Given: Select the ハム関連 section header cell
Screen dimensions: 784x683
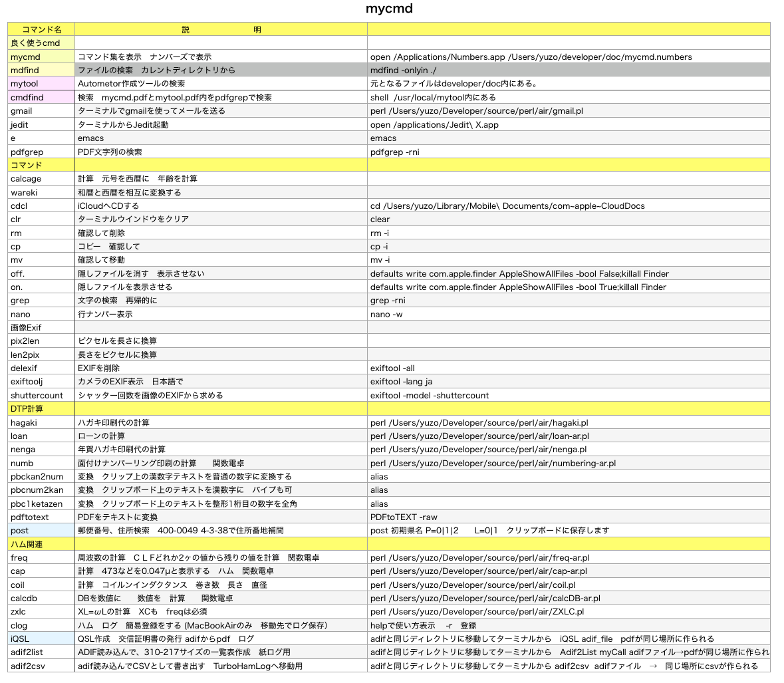Looking at the screenshot, I should (x=41, y=544).
